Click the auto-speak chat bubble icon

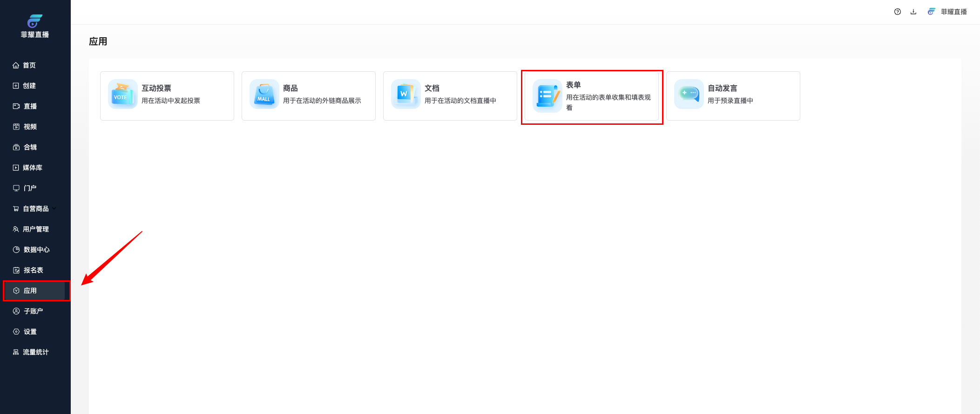(x=689, y=94)
